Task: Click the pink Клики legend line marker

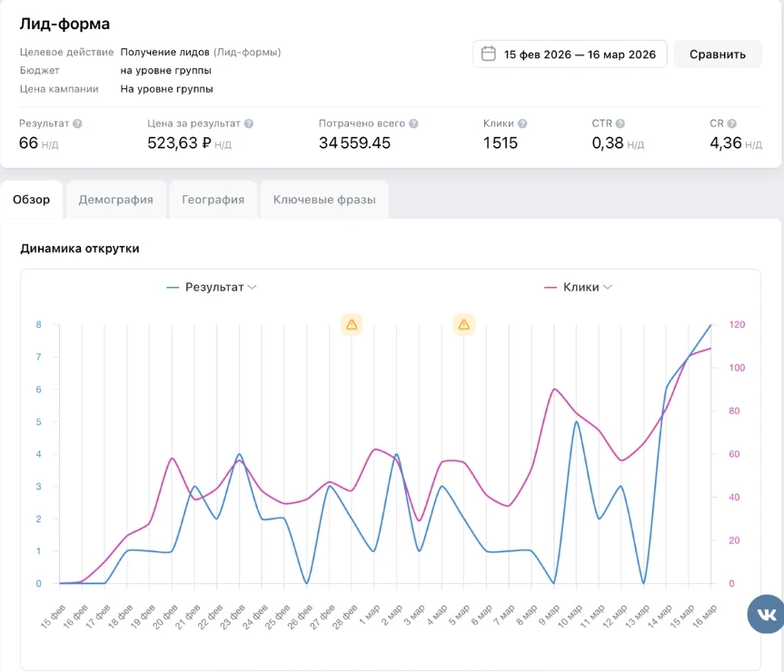Action: pos(550,287)
